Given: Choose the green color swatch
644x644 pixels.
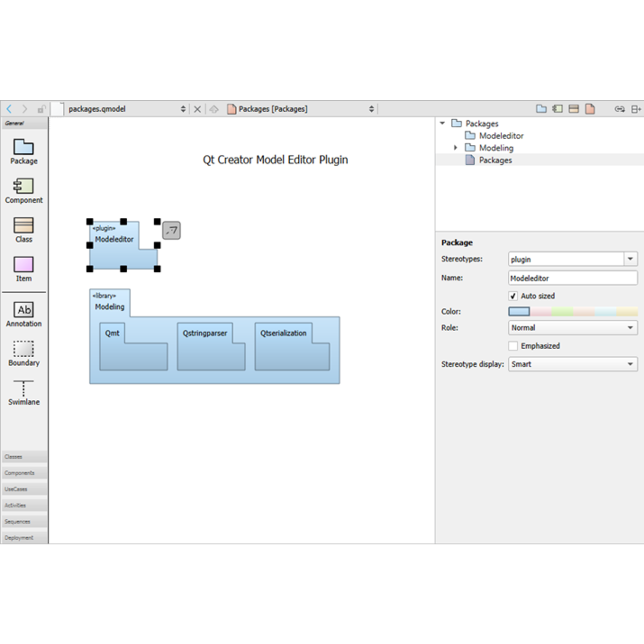Looking at the screenshot, I should click(x=562, y=312).
